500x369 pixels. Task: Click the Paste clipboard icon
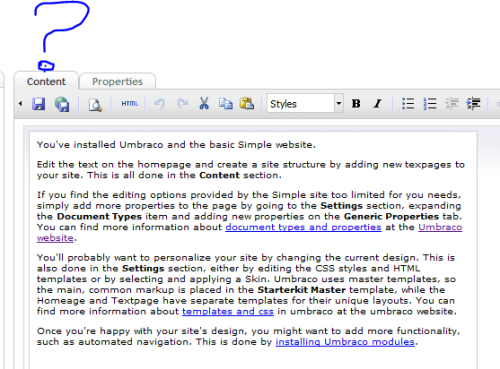tap(247, 104)
